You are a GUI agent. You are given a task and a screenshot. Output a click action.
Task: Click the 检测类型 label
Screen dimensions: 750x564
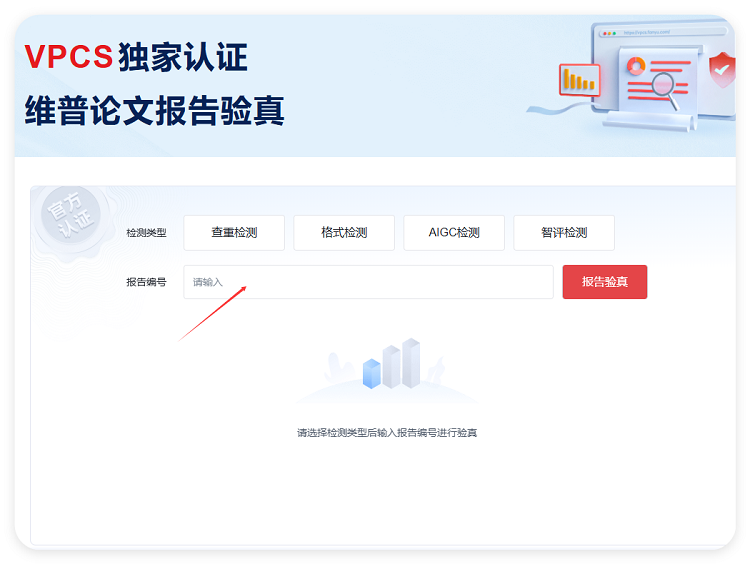[146, 233]
